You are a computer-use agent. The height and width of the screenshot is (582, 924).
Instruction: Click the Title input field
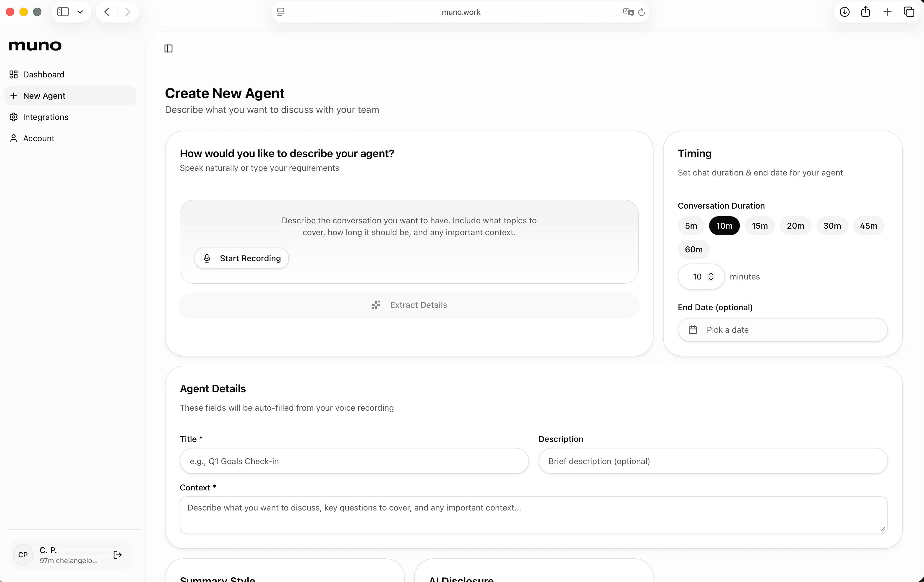point(354,461)
